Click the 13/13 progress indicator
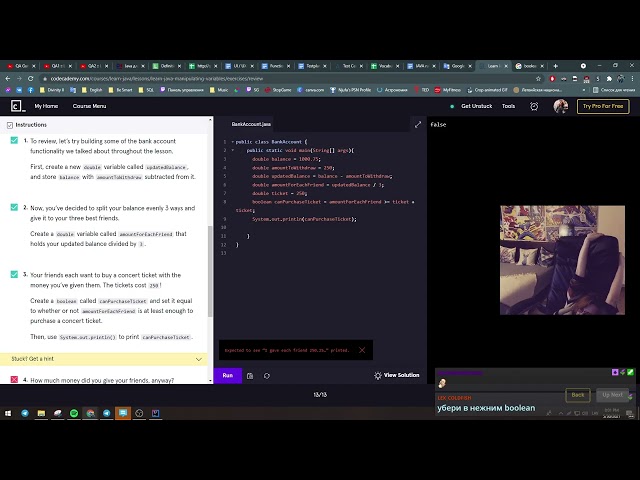Screen dimensions: 640x480 (320, 395)
